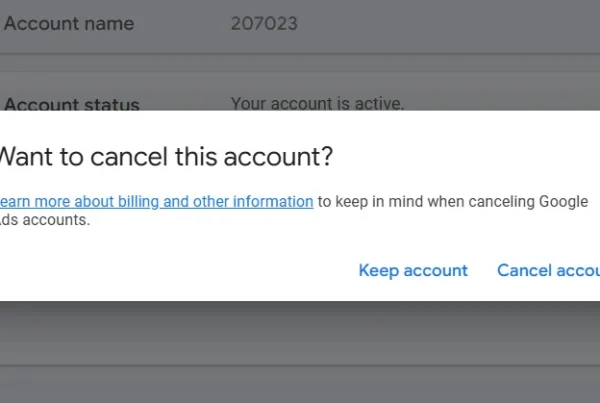
Task: Click empty dialog space left of Keep account
Action: (180, 270)
